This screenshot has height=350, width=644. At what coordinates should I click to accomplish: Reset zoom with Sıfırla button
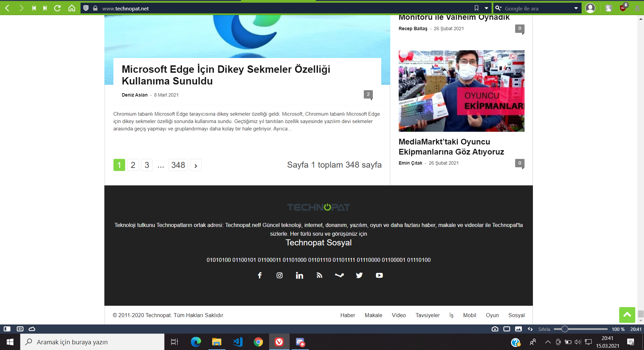click(x=544, y=329)
